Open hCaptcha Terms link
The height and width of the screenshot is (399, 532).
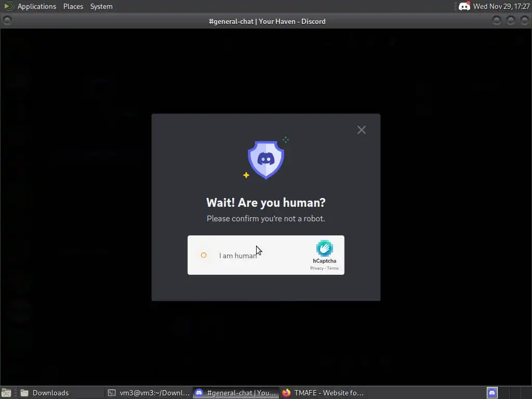tap(333, 269)
